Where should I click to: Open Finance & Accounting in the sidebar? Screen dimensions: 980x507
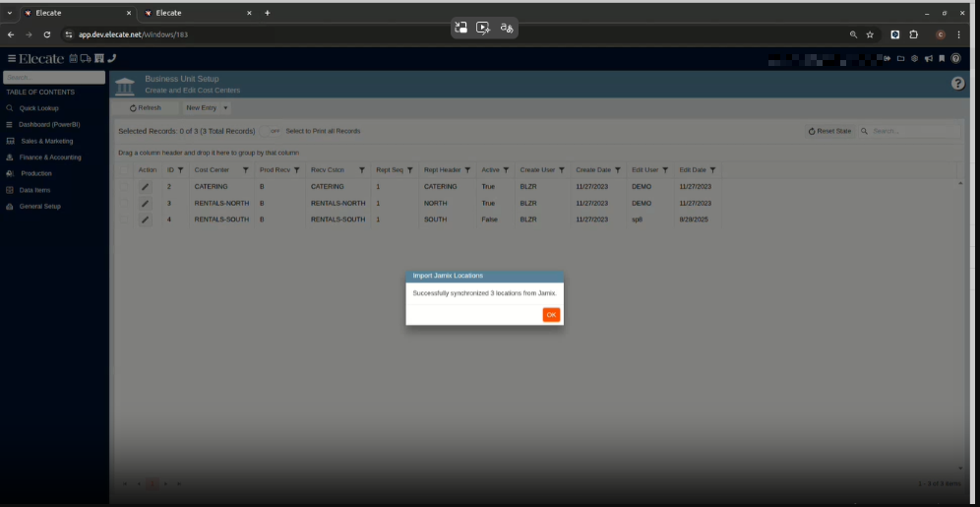(50, 157)
